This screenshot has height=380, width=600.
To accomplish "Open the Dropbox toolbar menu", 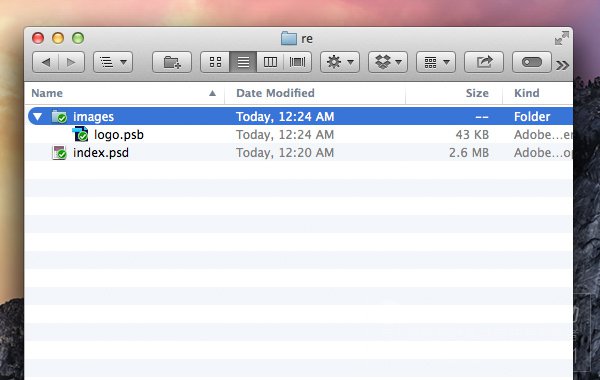I will click(x=388, y=62).
